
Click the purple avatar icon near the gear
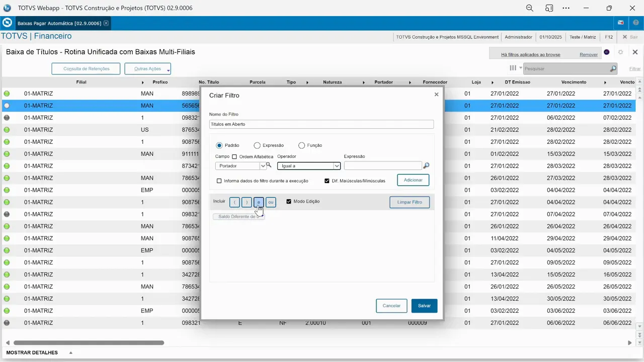606,52
